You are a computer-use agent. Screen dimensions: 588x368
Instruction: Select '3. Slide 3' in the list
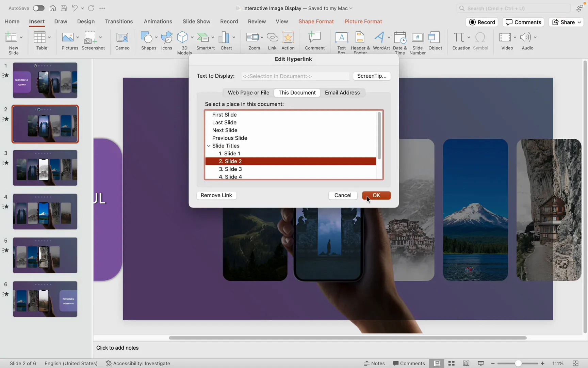[291, 169]
